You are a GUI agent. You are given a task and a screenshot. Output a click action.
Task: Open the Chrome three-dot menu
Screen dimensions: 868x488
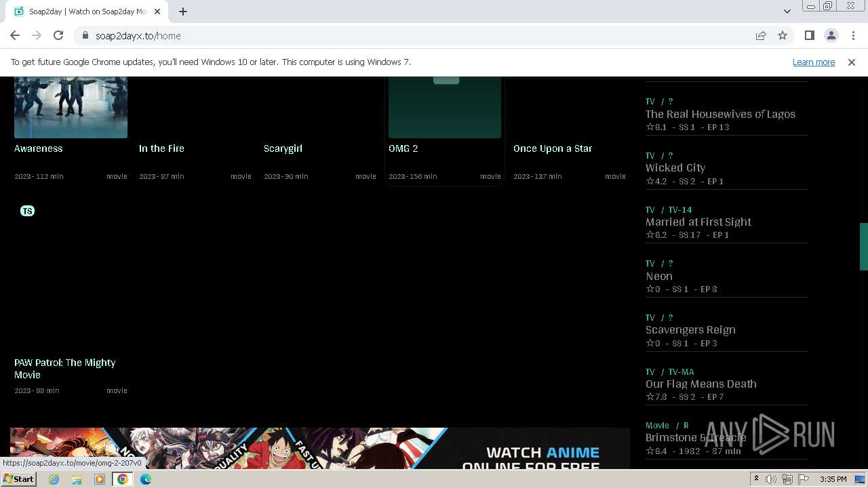pos(853,36)
